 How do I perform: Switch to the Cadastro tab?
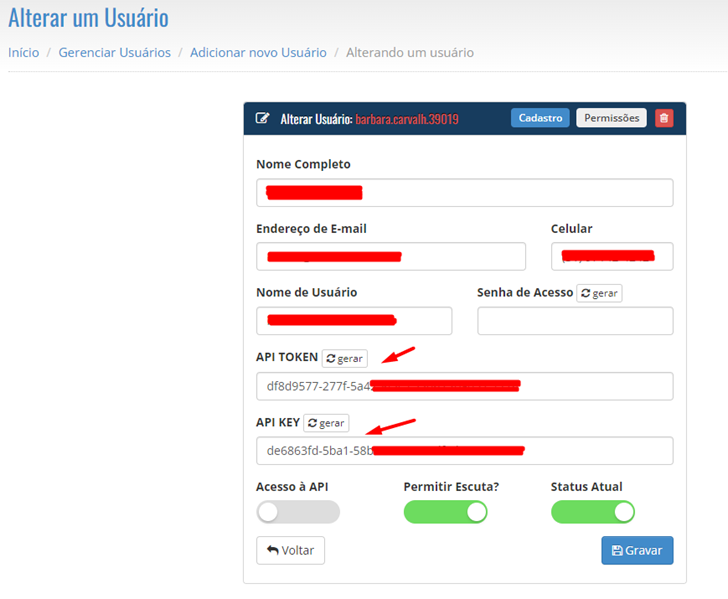[540, 118]
